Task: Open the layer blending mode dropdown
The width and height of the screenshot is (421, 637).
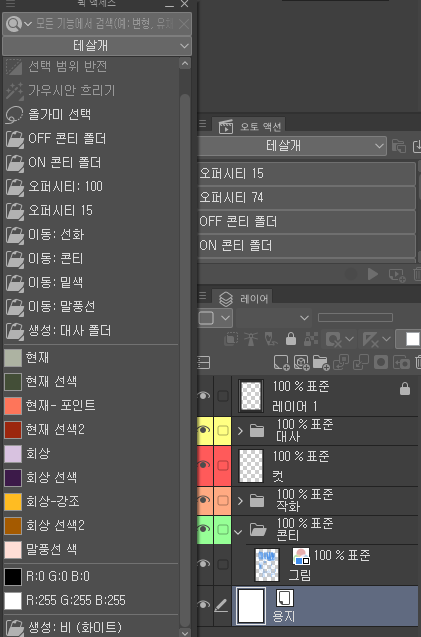Action: coord(273,318)
